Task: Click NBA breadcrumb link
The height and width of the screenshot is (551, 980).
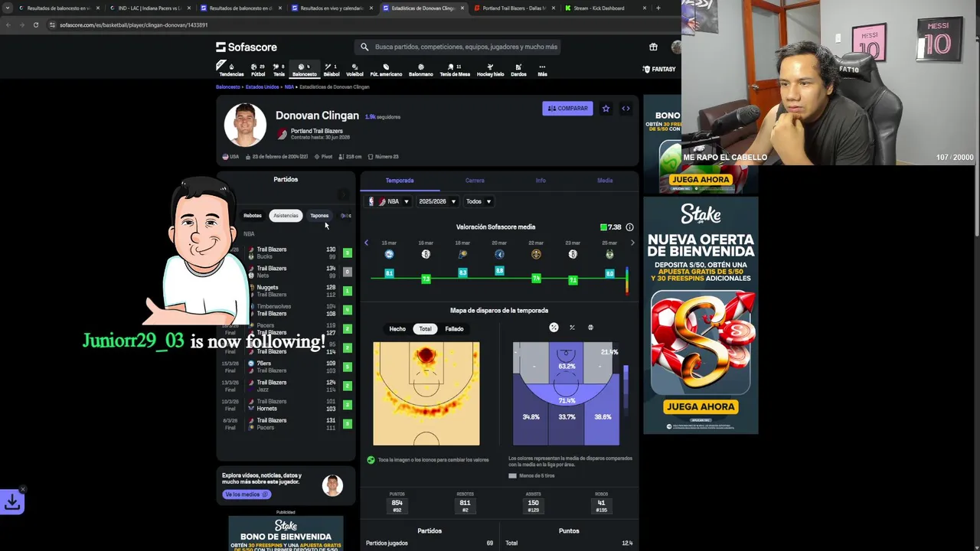Action: [289, 87]
